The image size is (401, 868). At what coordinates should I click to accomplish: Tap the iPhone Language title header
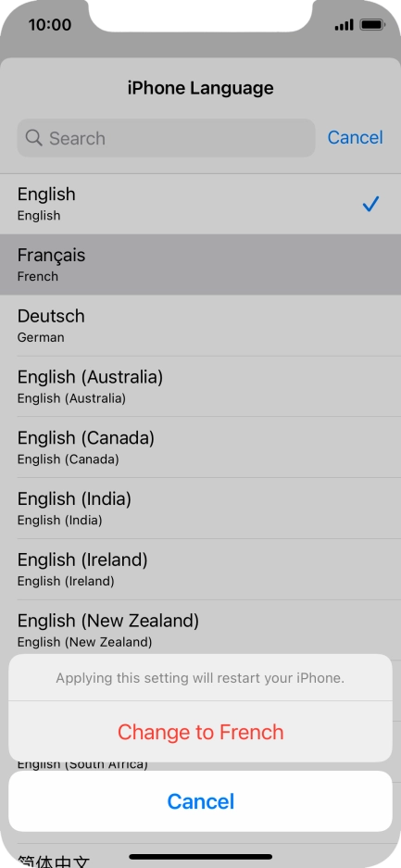tap(200, 88)
